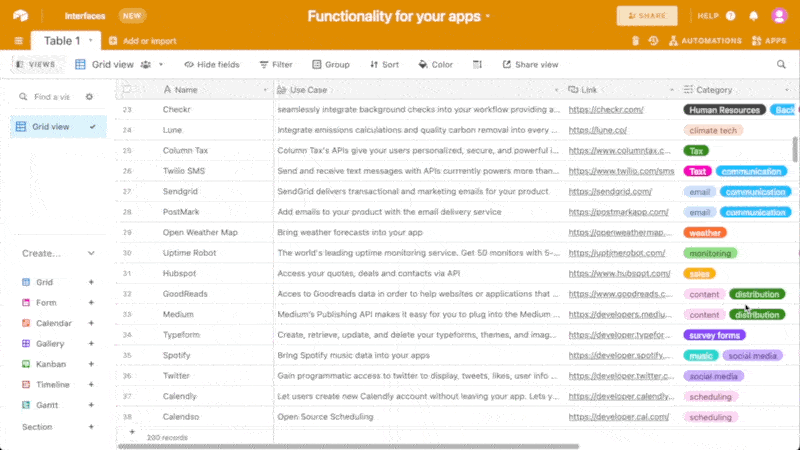Click the Open Source Scheduling use case cell
This screenshot has width=800, height=450.
click(x=419, y=416)
